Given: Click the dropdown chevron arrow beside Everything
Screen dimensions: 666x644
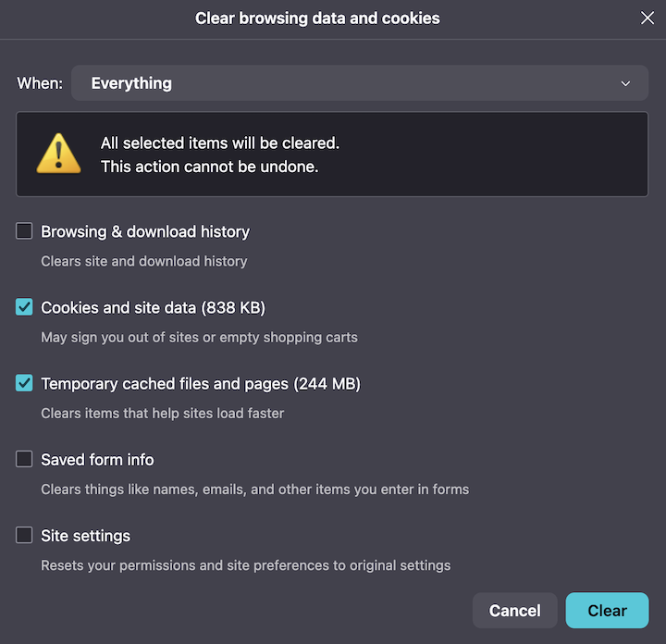Looking at the screenshot, I should 625,83.
